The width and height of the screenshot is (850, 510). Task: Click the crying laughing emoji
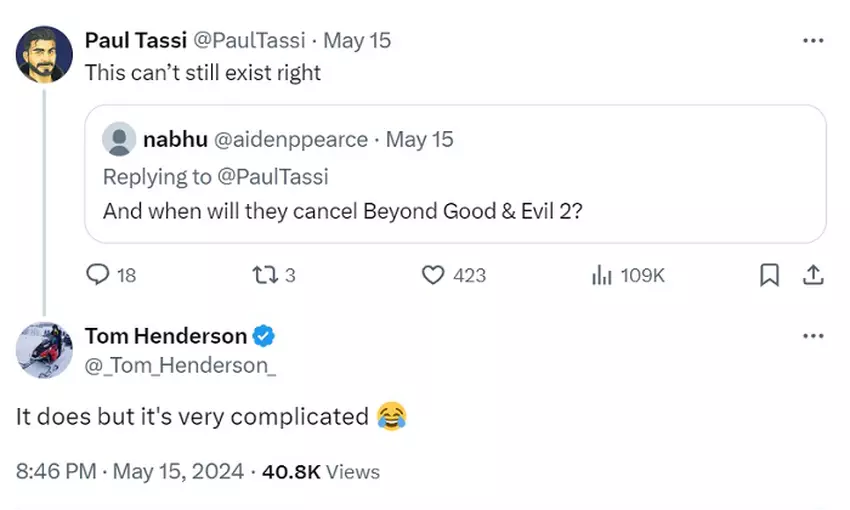click(391, 417)
